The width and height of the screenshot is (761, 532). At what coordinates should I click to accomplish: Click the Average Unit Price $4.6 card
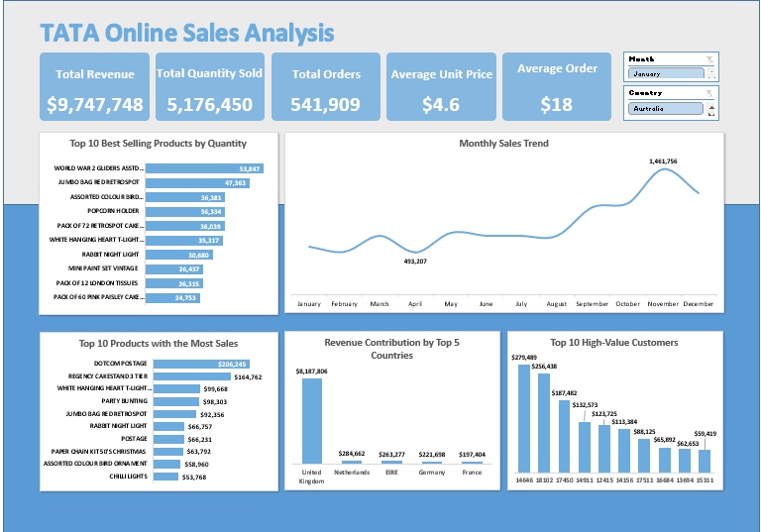tap(441, 87)
